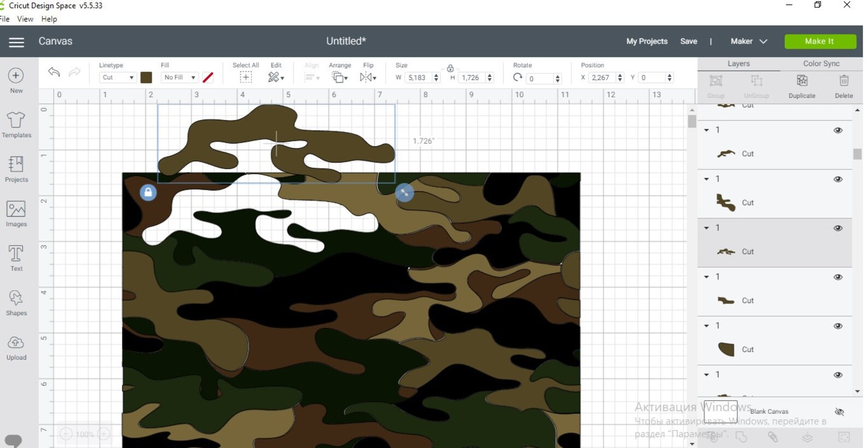Click Save in the header

[689, 42]
